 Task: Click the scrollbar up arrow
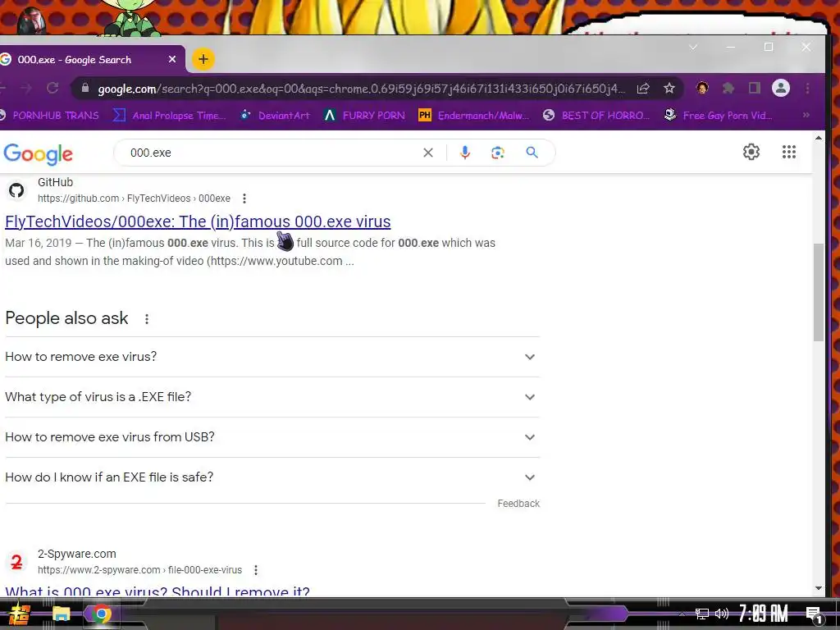819,138
